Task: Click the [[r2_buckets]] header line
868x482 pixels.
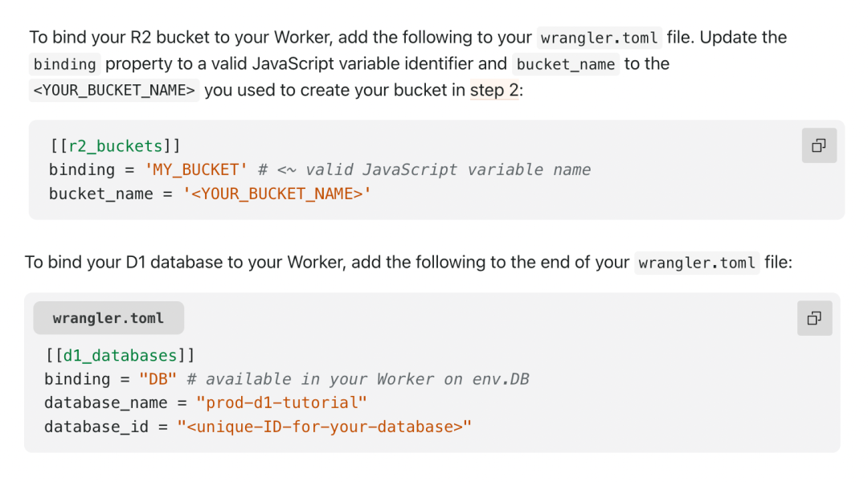Action: coord(115,146)
